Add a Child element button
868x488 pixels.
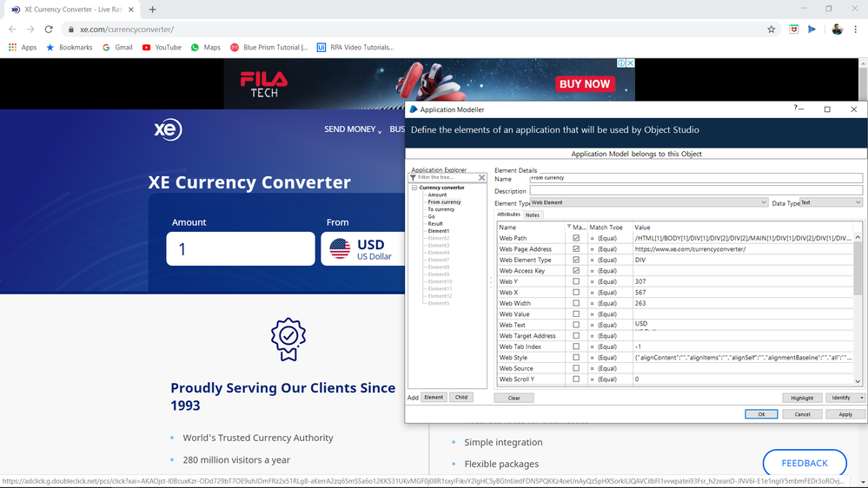(x=461, y=398)
